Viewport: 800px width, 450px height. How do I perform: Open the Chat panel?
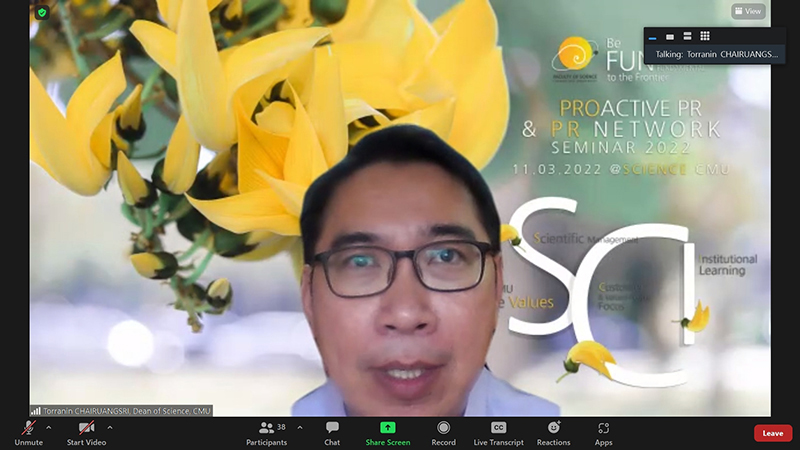point(332,434)
